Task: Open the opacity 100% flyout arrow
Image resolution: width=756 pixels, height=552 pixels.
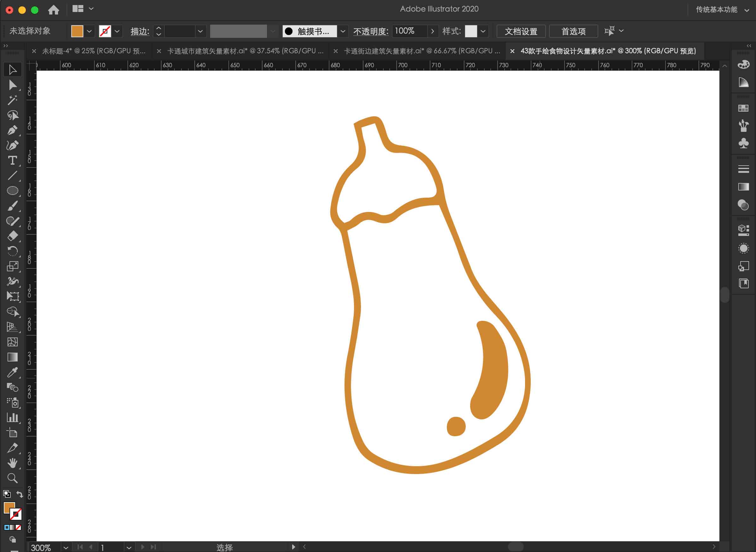Action: [x=433, y=31]
